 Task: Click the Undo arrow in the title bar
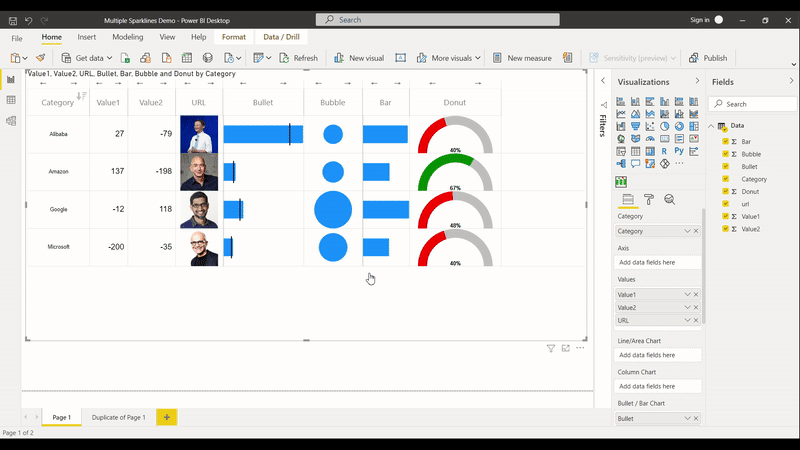[29, 20]
